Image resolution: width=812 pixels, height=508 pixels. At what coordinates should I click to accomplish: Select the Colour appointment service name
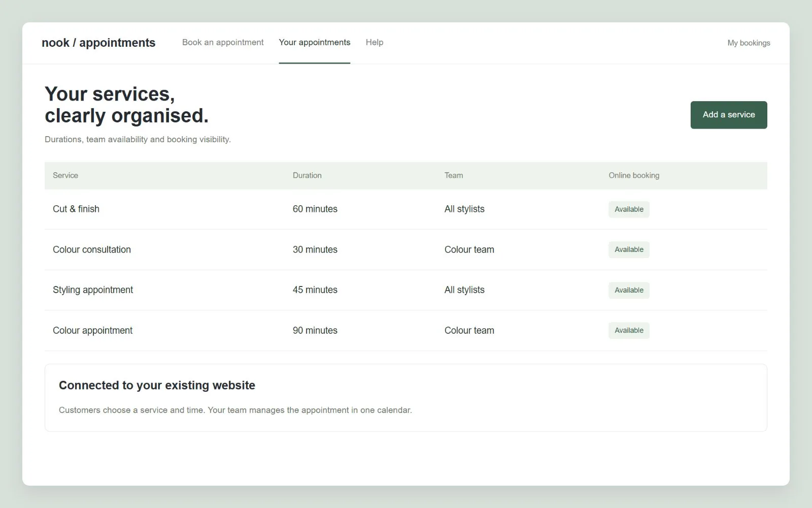click(92, 330)
